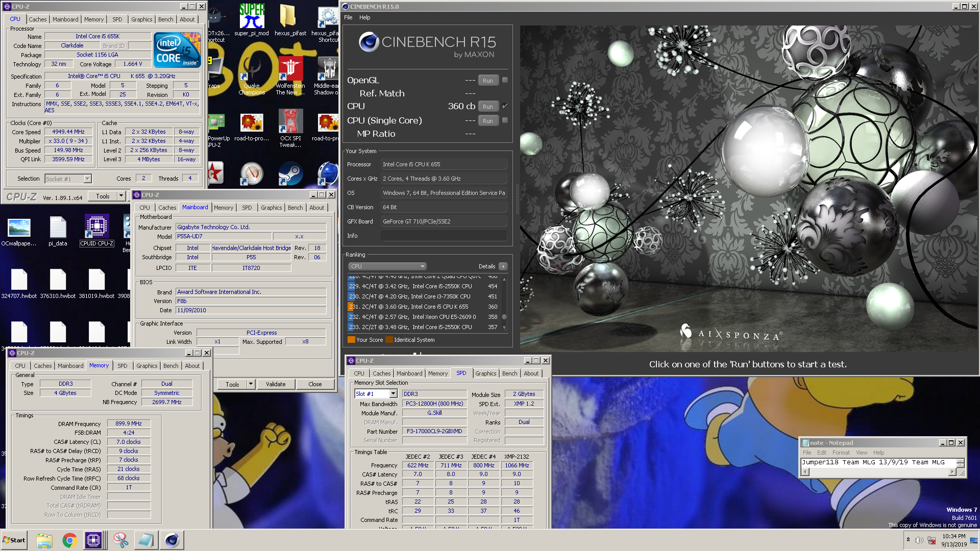Show hidden system tray icons
This screenshot has width=980, height=551.
pyautogui.click(x=908, y=540)
